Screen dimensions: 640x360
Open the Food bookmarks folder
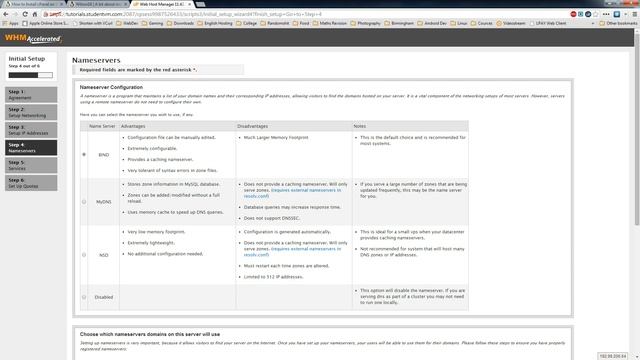301,24
